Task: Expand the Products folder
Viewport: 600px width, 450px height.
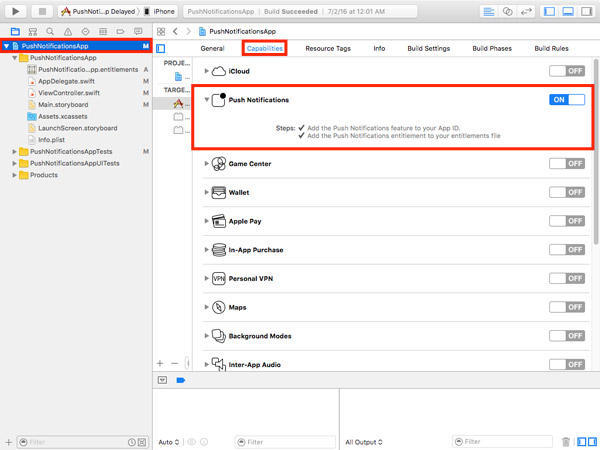Action: pyautogui.click(x=15, y=175)
